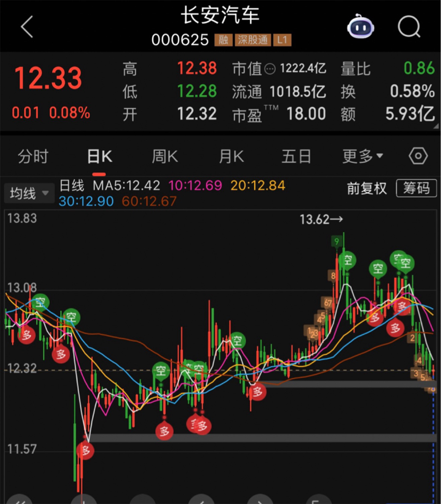Tap the 空 signal below the 9 marker
This screenshot has width=441, height=504.
pos(348,260)
